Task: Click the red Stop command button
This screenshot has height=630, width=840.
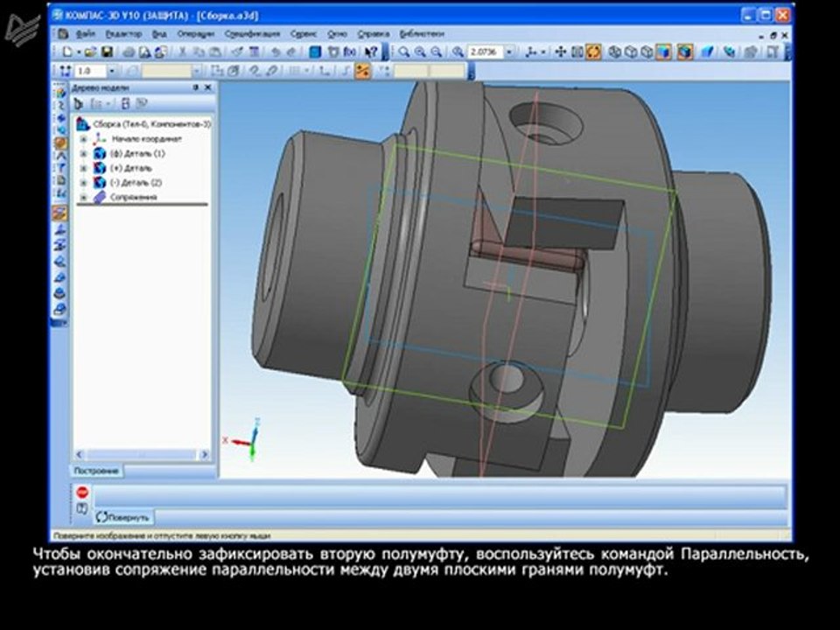Action: click(82, 492)
